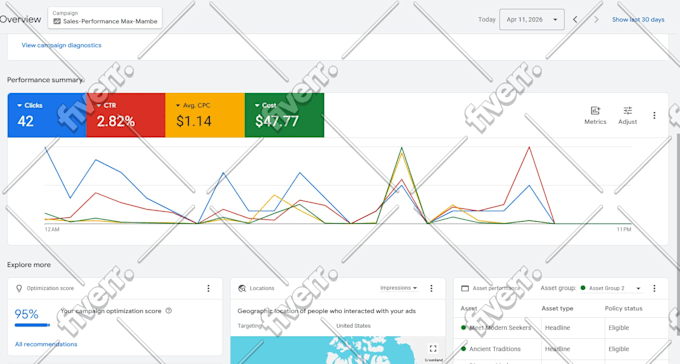Click the 11 PM chart axis label
Viewport: 680px width, 364px height.
(624, 229)
